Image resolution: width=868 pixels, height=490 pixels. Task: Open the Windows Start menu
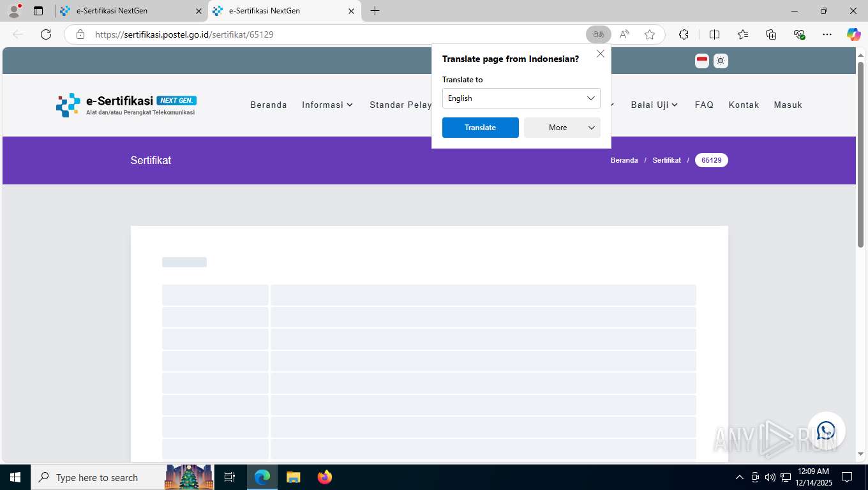[15, 477]
